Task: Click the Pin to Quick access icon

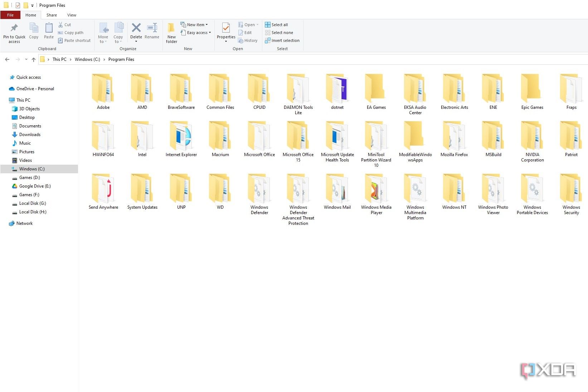Action: [14, 28]
